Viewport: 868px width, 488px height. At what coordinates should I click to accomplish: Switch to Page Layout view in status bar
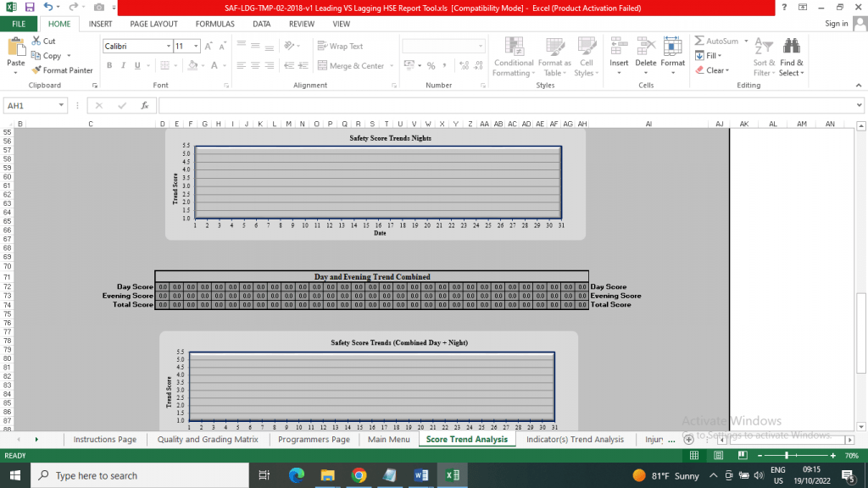tap(719, 455)
